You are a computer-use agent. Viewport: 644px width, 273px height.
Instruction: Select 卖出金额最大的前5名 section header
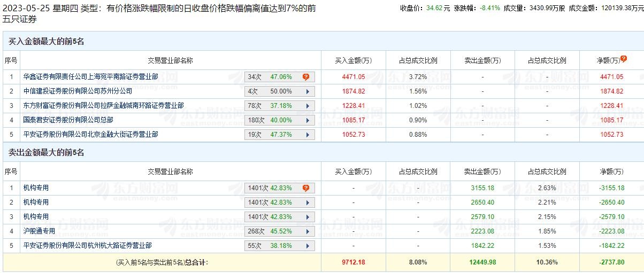pyautogui.click(x=46, y=153)
